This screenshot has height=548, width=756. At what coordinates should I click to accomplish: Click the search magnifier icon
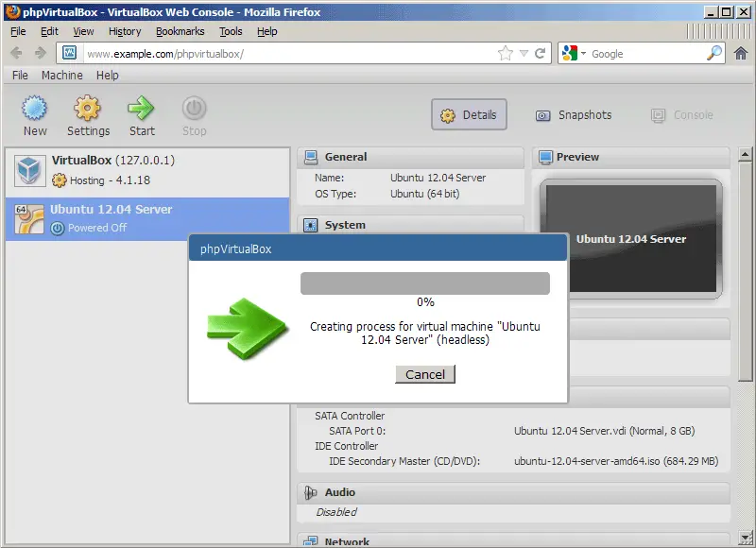coord(714,53)
